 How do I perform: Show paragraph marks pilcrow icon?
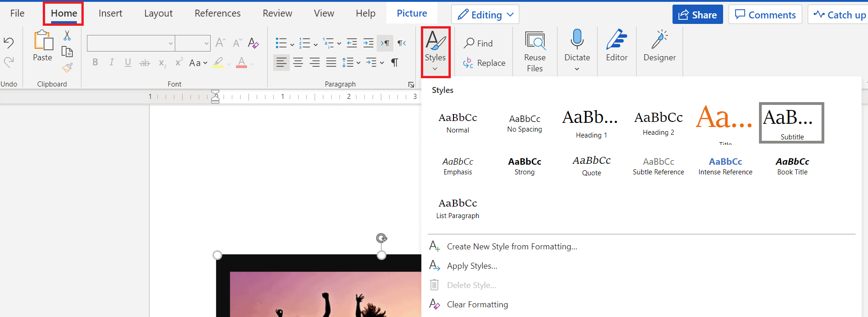tap(395, 63)
